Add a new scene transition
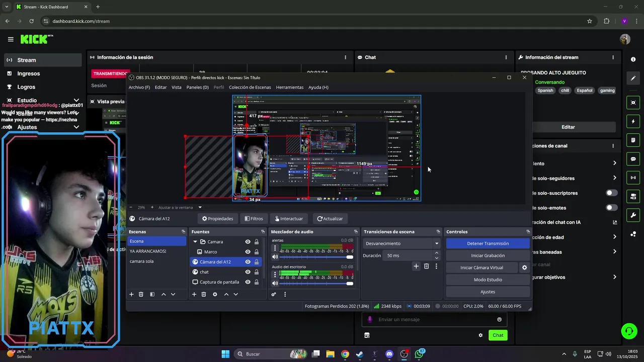Screen dimensions: 644x362 (x=416, y=266)
